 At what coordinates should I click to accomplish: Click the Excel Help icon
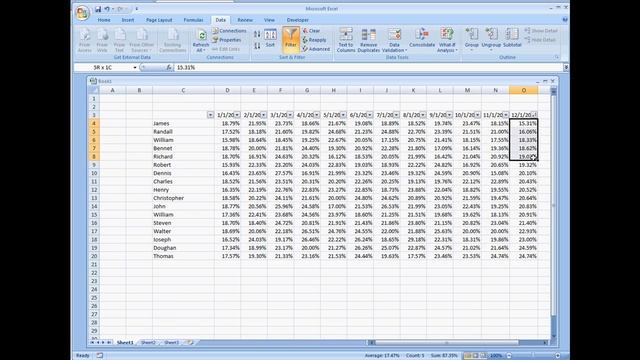tap(565, 20)
